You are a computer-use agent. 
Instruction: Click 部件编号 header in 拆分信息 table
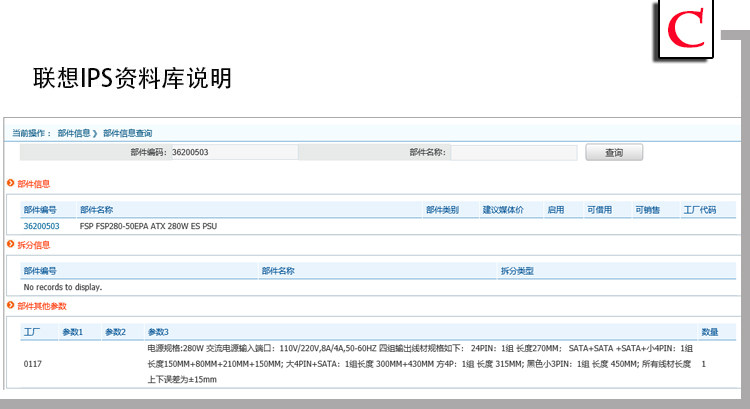pyautogui.click(x=40, y=271)
